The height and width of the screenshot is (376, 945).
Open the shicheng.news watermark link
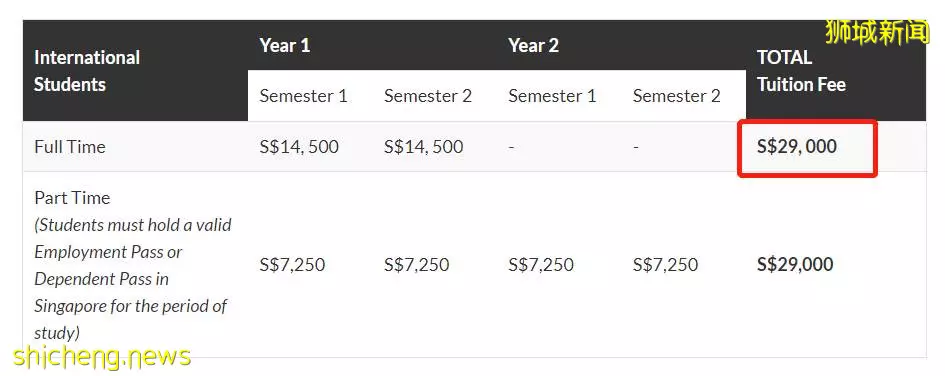(102, 357)
